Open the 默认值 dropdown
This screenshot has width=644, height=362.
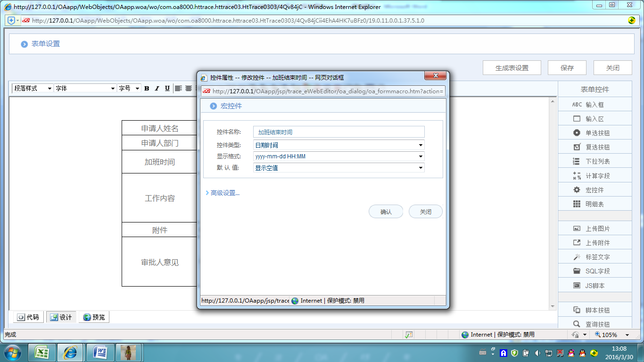coord(420,167)
